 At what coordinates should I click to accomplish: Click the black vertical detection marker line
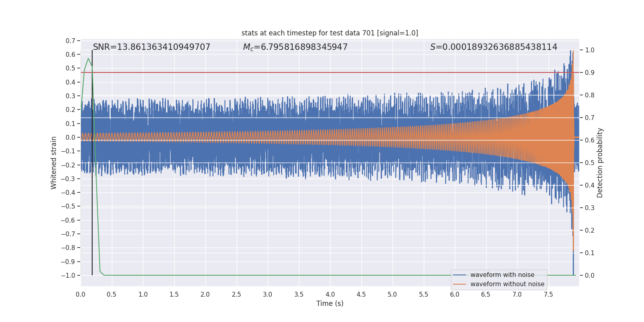pyautogui.click(x=92, y=163)
